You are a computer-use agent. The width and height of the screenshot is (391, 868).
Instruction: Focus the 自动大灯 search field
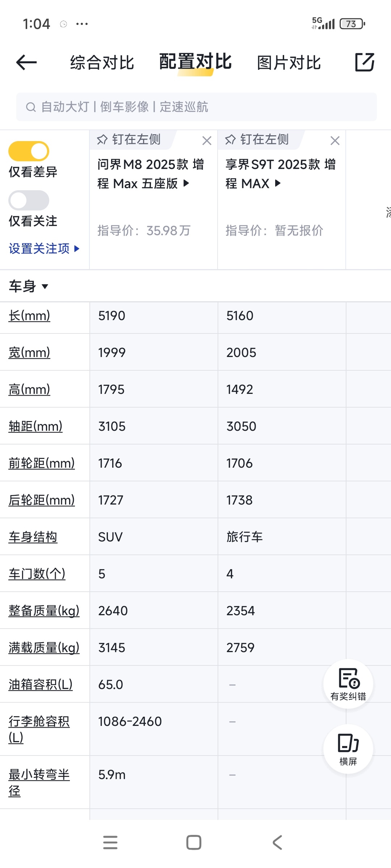[x=197, y=107]
